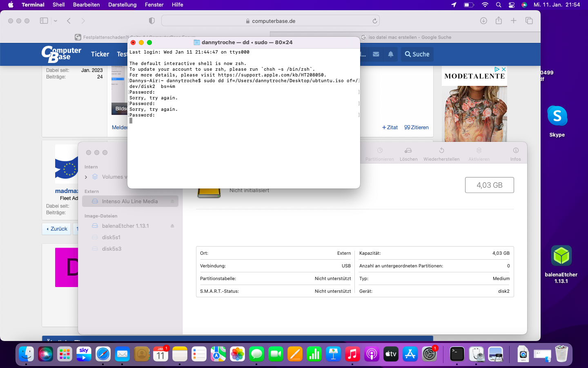Expand Volumes entry in Disk Utility sidebar
The image size is (588, 368).
[86, 177]
